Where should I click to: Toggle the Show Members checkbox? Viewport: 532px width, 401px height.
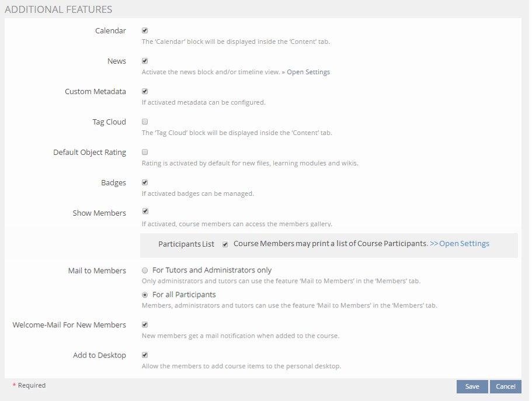pyautogui.click(x=145, y=211)
